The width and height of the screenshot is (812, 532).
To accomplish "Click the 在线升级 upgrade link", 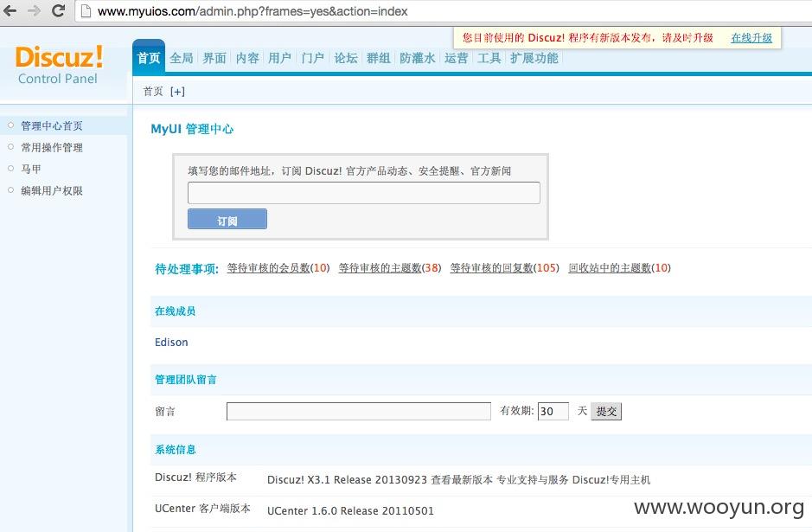I will pos(751,38).
